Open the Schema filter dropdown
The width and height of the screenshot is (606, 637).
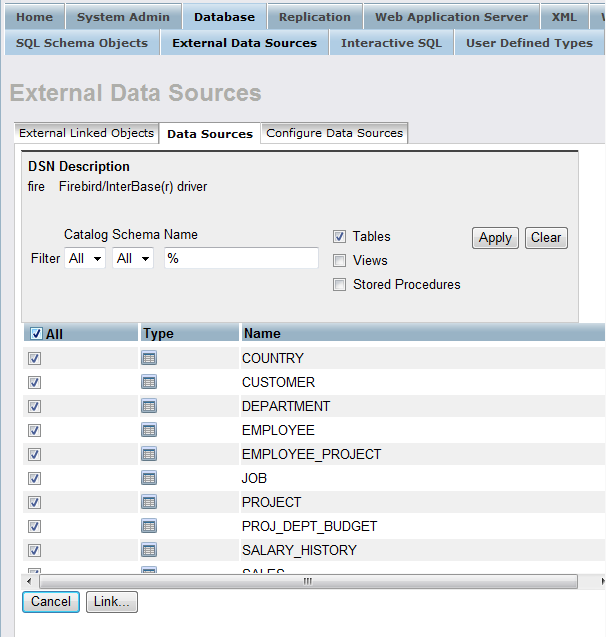133,258
